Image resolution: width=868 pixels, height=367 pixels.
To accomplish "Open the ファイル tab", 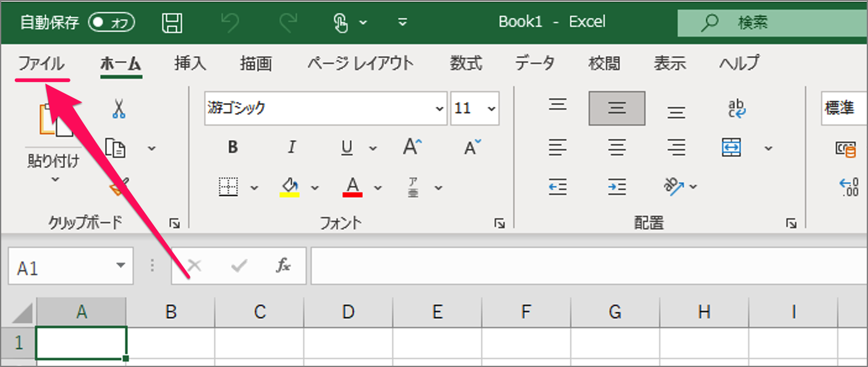I will pos(41,63).
